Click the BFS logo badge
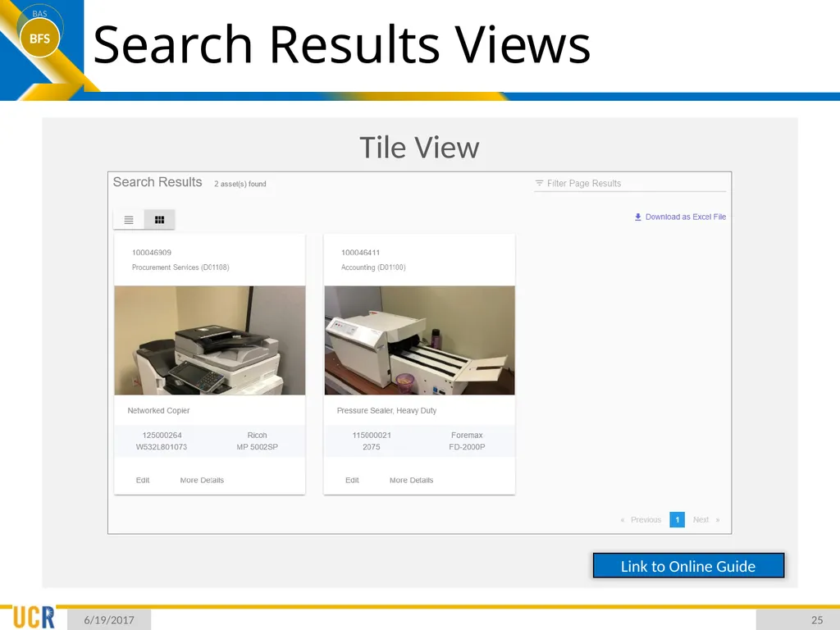840x630 pixels. (x=39, y=38)
